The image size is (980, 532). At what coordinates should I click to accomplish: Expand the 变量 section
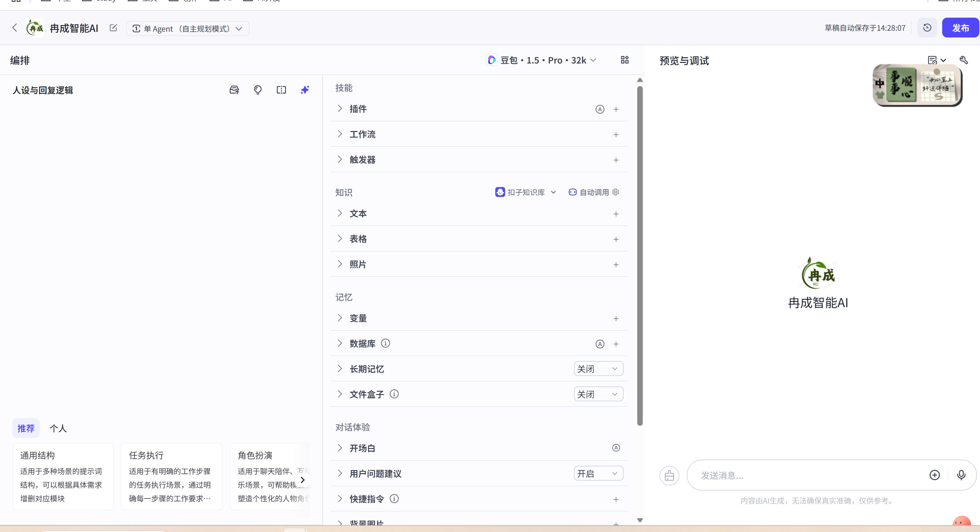point(340,318)
